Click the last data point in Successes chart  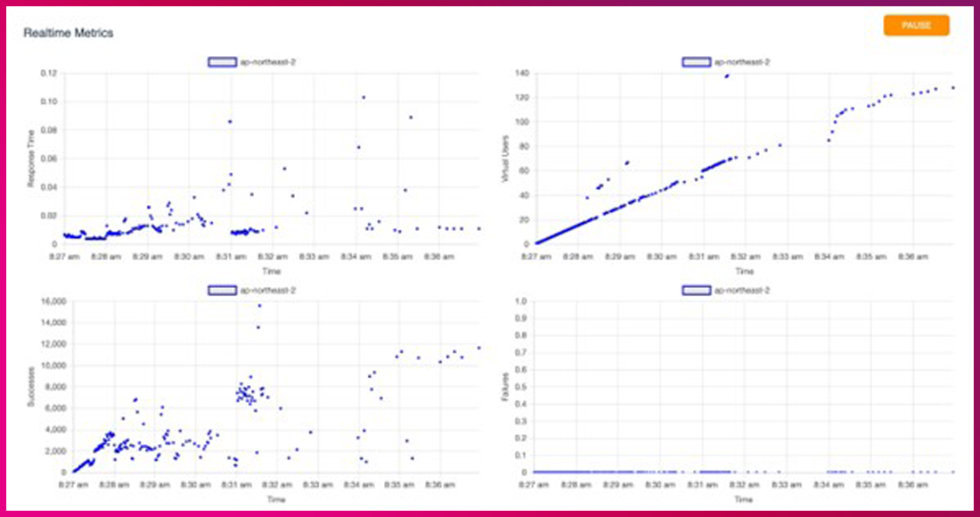[478, 348]
